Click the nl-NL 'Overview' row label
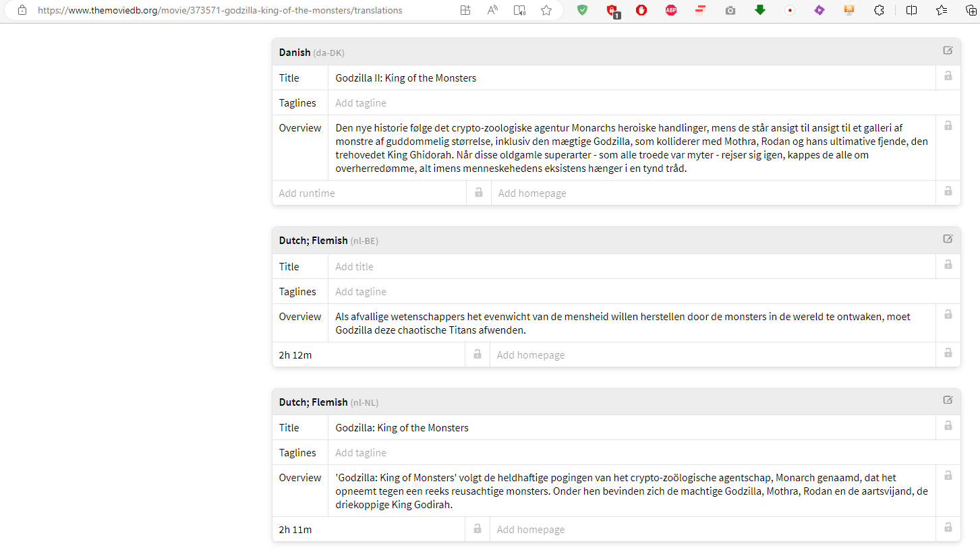This screenshot has width=980, height=554. [300, 478]
